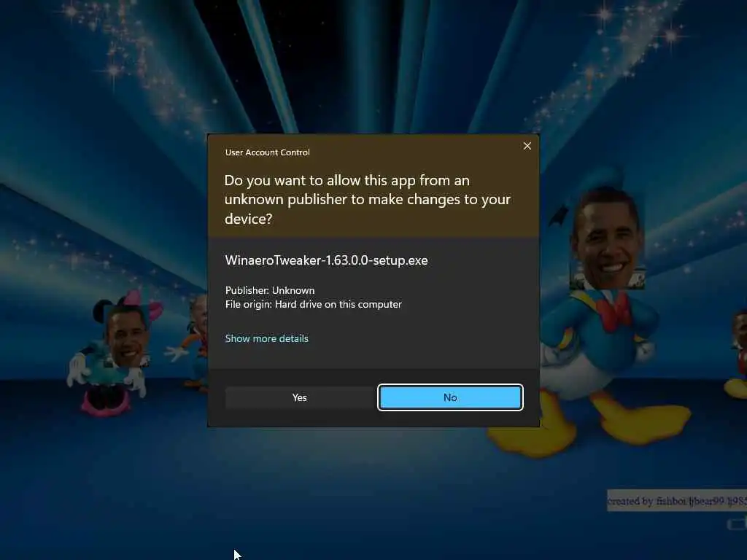This screenshot has width=747, height=560.
Task: Click the User Account Control title
Action: (267, 152)
